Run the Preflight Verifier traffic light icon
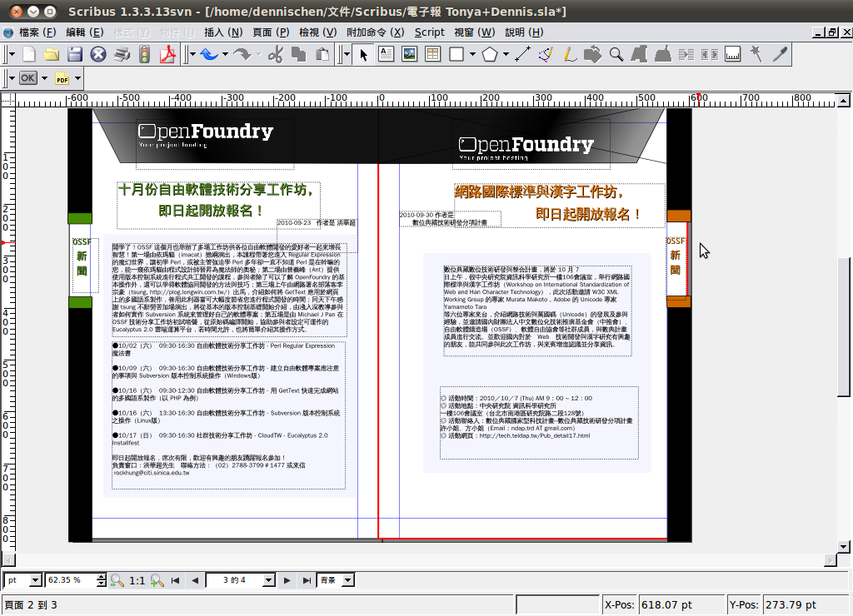 click(x=144, y=54)
